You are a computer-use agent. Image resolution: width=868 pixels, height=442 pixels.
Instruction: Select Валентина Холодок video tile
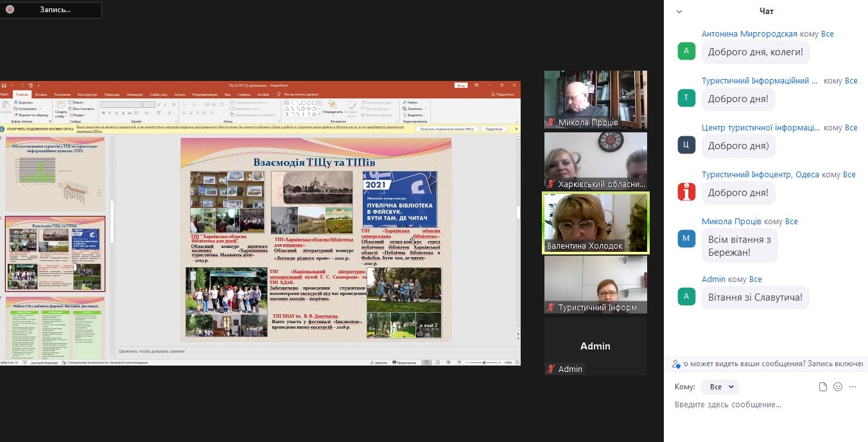(595, 222)
